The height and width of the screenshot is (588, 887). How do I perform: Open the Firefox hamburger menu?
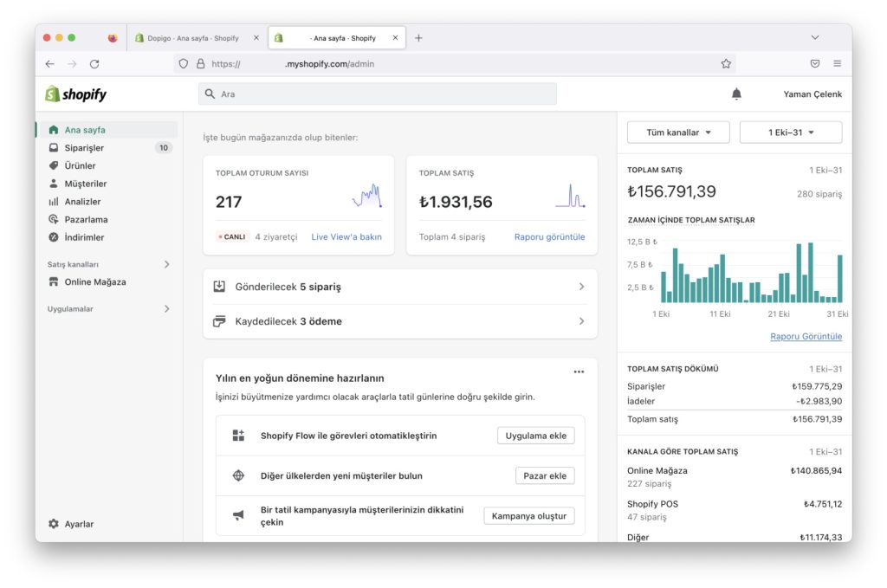point(838,63)
